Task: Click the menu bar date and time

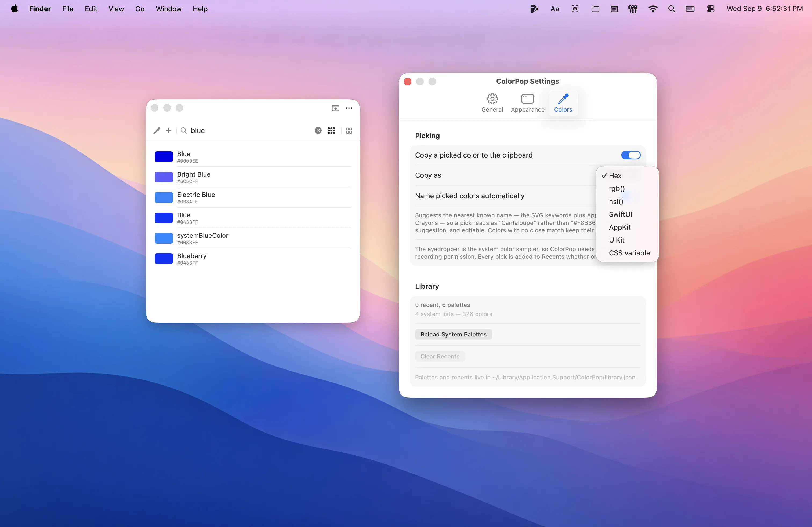Action: click(764, 9)
